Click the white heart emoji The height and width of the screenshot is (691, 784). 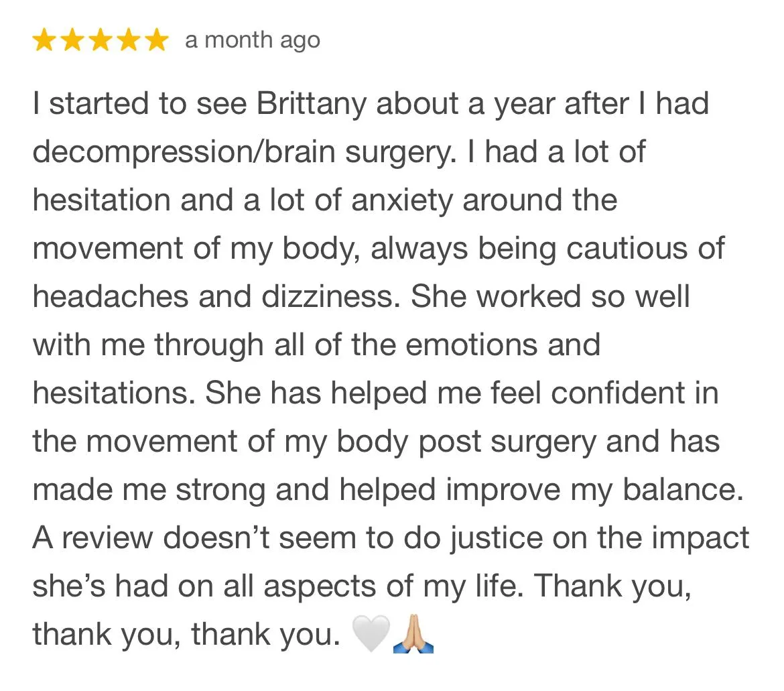tap(371, 633)
